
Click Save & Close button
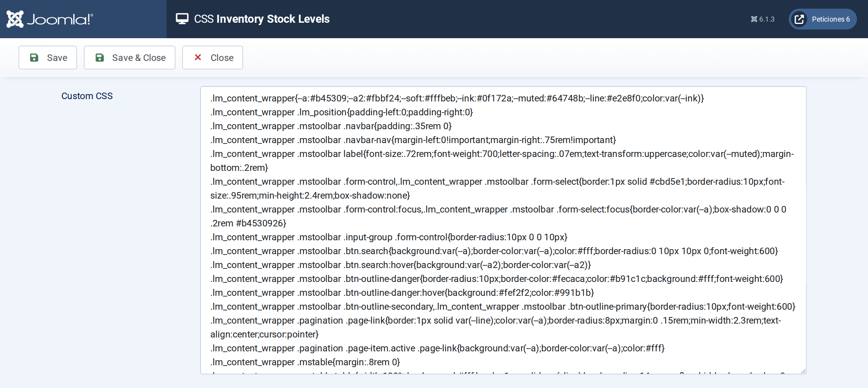(x=130, y=57)
